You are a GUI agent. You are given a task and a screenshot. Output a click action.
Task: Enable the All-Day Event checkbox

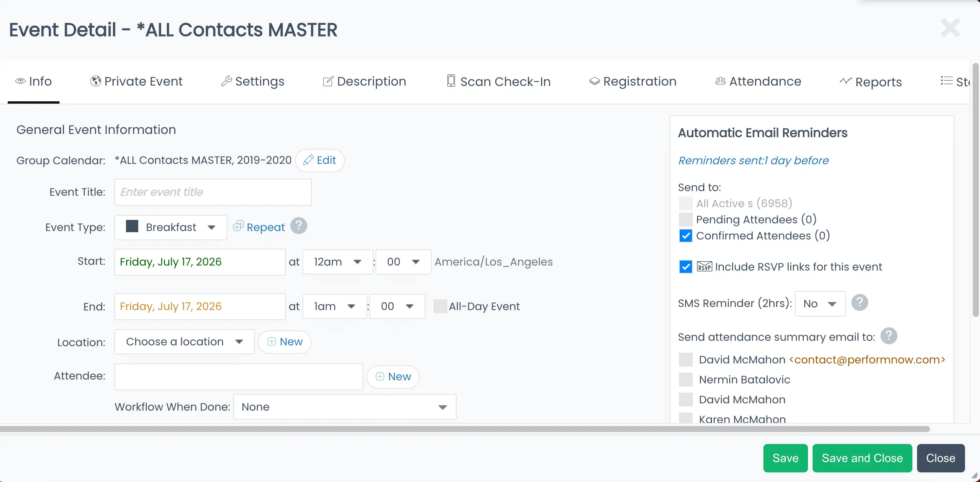point(440,306)
